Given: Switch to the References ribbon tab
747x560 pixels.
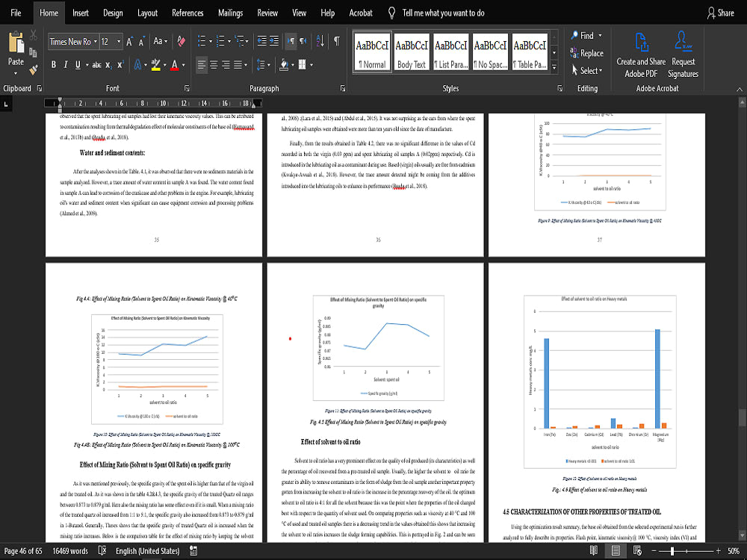Looking at the screenshot, I should [x=187, y=12].
